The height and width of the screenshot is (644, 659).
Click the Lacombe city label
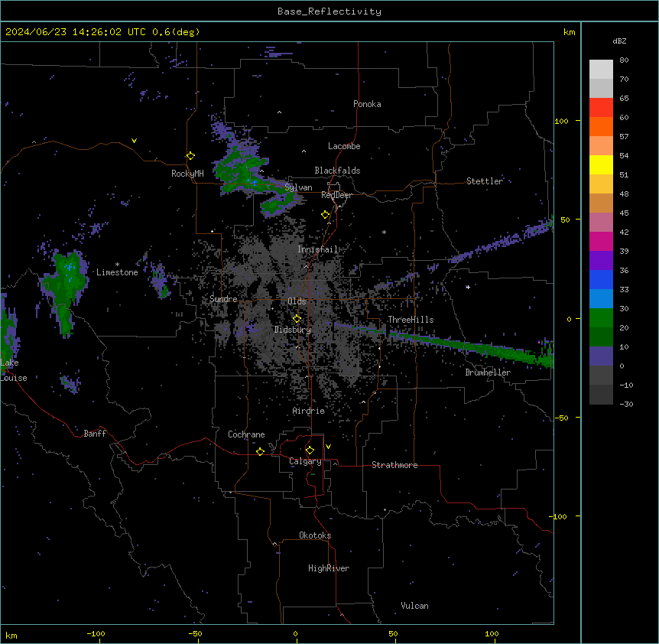(344, 146)
